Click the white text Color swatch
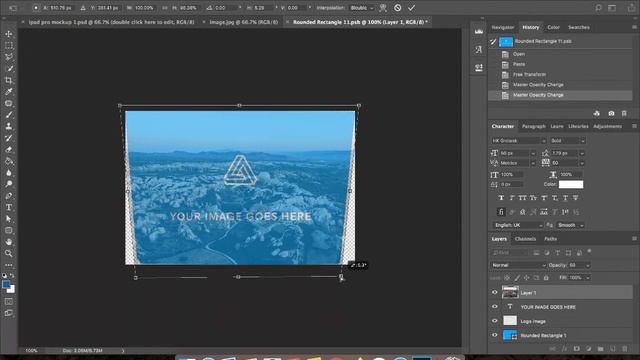This screenshot has width=640, height=360. click(571, 184)
